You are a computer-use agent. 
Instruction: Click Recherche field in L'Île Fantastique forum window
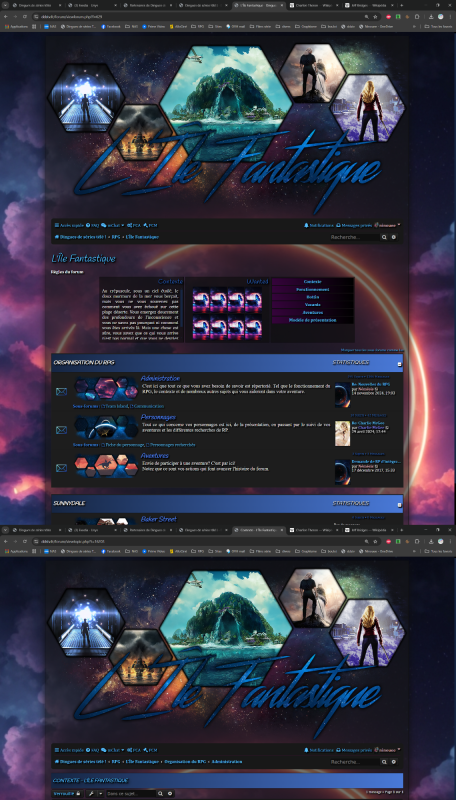(x=354, y=237)
